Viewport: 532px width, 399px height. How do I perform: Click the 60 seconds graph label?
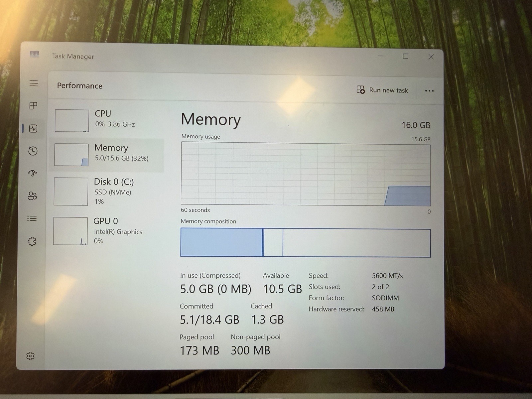[x=196, y=210]
